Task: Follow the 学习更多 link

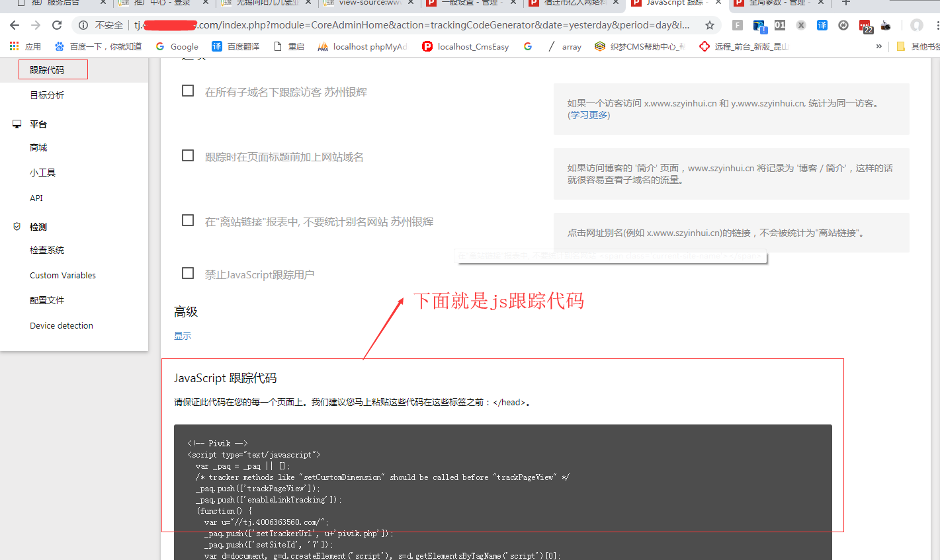Action: (589, 115)
